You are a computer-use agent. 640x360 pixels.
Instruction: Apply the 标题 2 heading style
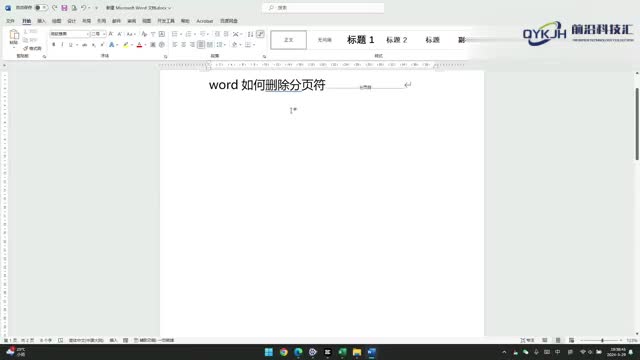[396, 40]
